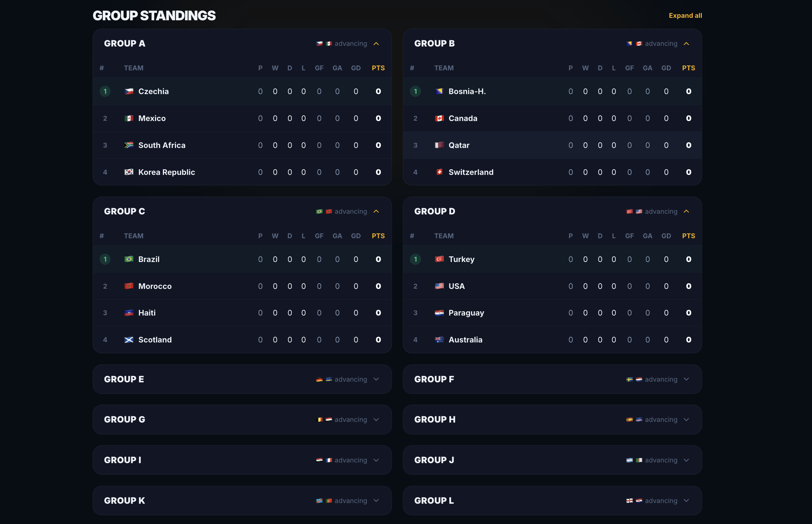Open the Group L header
Image resolution: width=812 pixels, height=524 pixels.
click(552, 501)
